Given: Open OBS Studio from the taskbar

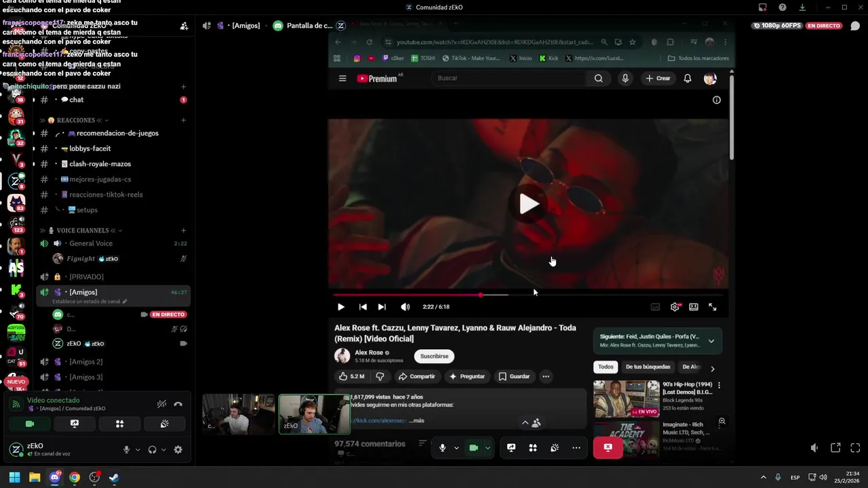Looking at the screenshot, I should (x=94, y=477).
